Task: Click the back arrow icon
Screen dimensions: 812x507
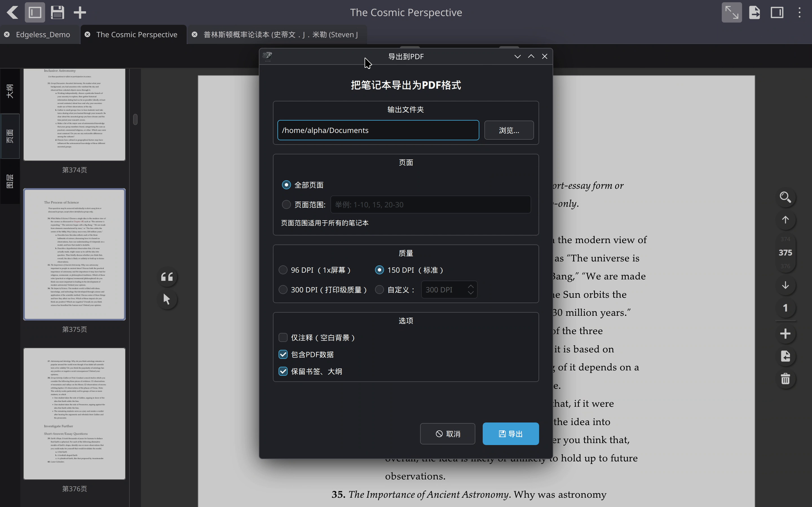Action: click(12, 12)
